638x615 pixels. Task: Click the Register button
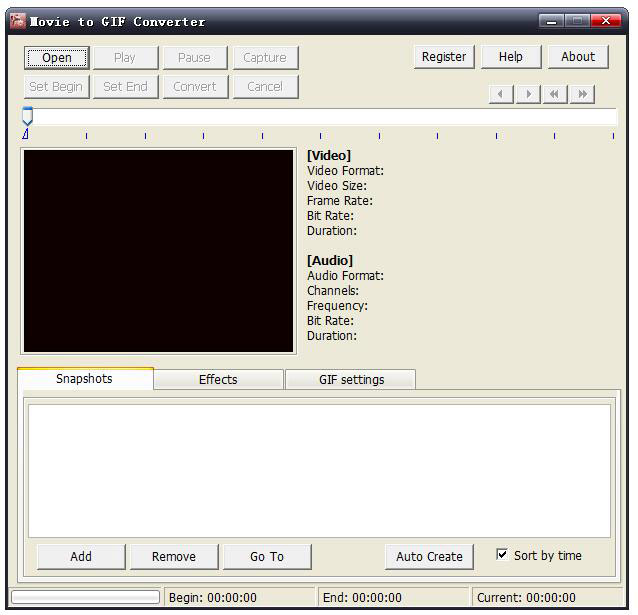tap(444, 57)
